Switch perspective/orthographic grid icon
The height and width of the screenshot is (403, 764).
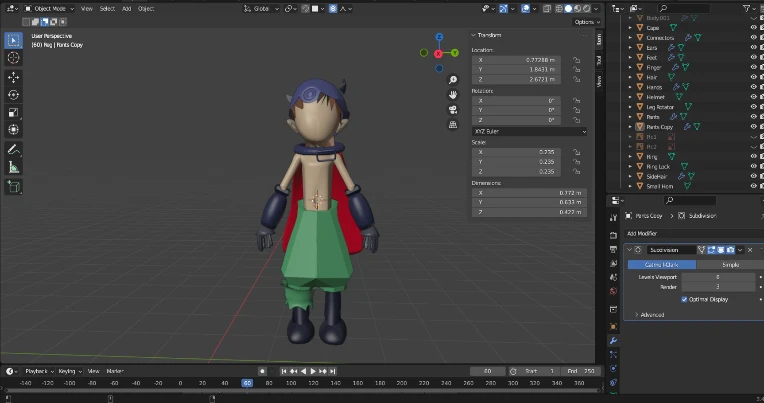click(x=453, y=125)
